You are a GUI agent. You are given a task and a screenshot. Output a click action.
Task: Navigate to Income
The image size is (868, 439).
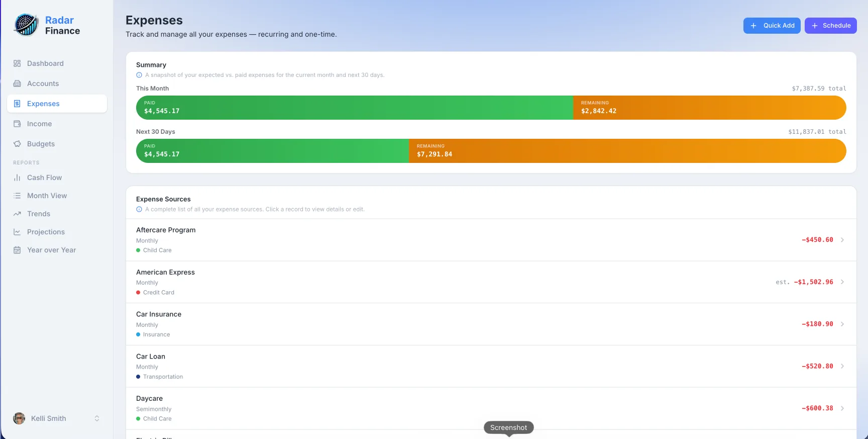pyautogui.click(x=57, y=124)
